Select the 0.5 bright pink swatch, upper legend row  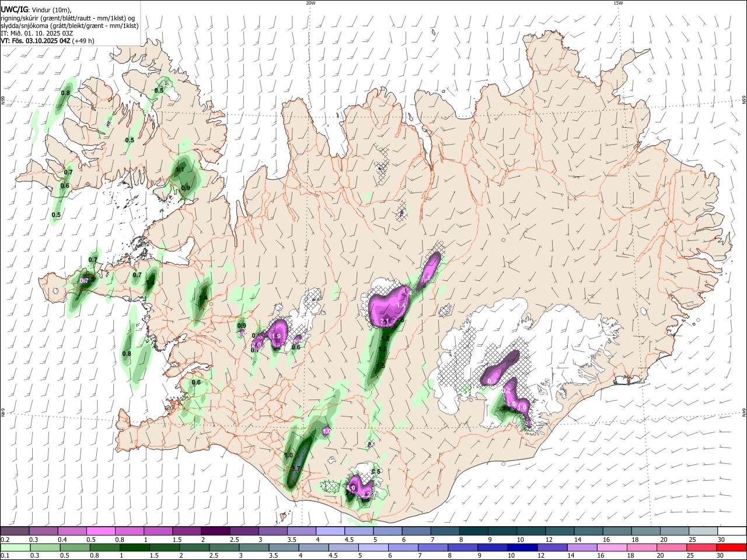pos(100,531)
